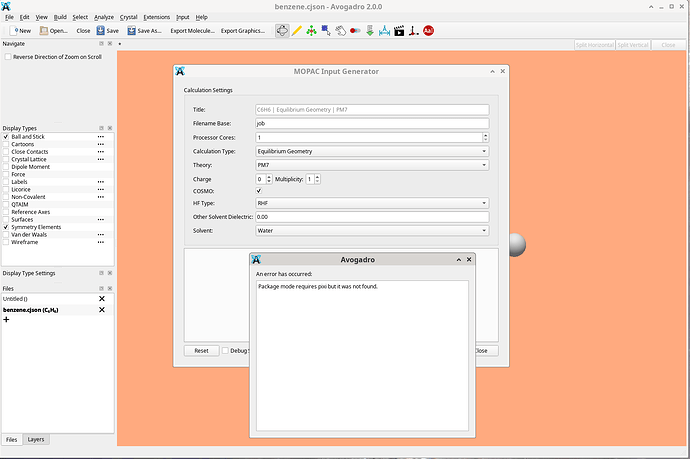Click the Title input field
The height and width of the screenshot is (459, 690).
[x=372, y=110]
